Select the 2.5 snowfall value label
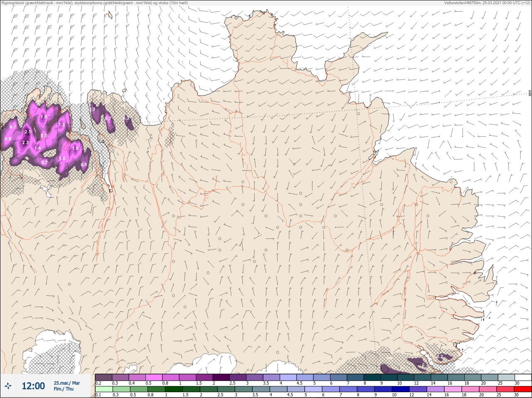The width and height of the screenshot is (532, 398). pyautogui.click(x=28, y=132)
